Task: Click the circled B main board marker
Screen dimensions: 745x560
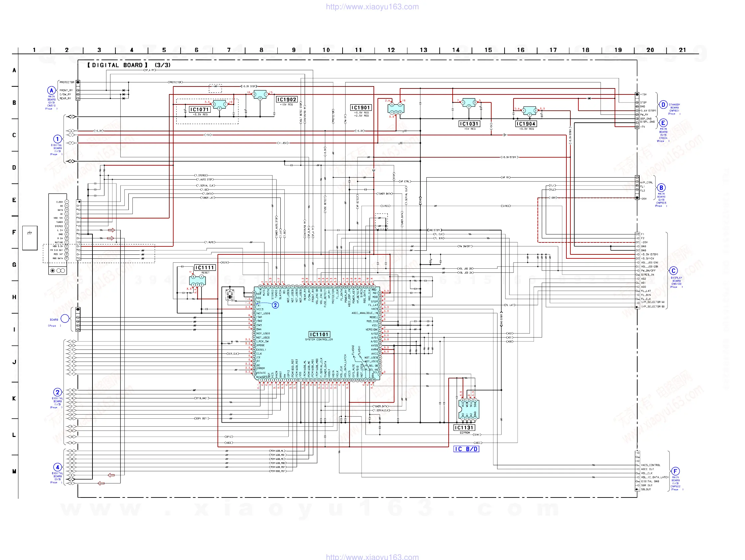Action: 661,188
